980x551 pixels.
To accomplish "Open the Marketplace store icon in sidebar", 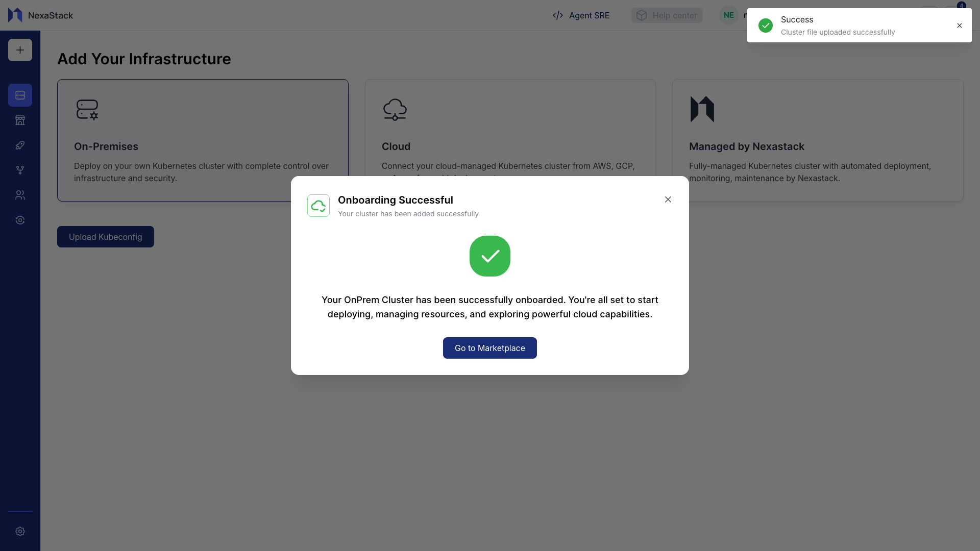I will [x=20, y=120].
